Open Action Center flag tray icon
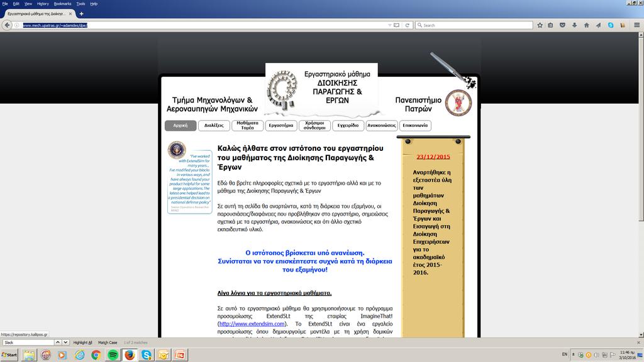The height and width of the screenshot is (362, 644). (613, 354)
